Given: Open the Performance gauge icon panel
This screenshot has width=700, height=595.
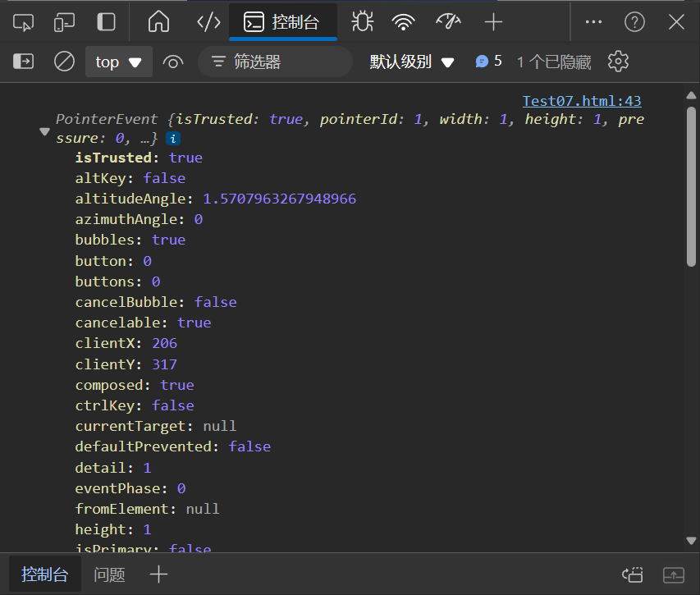Looking at the screenshot, I should tap(448, 22).
